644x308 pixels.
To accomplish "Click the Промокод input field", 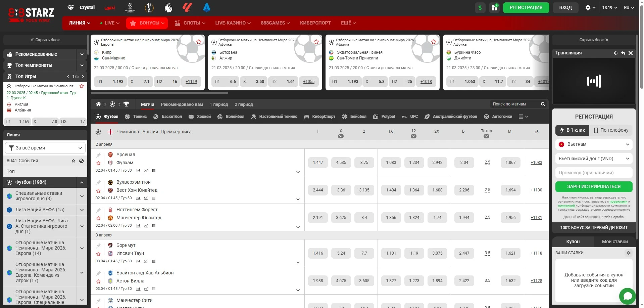I will 594,173.
